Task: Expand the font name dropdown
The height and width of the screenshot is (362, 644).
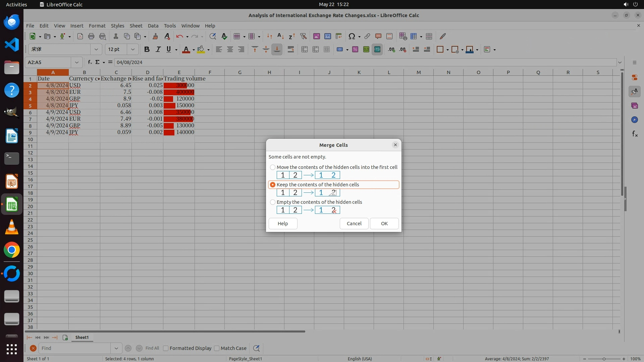Action: [x=96, y=50]
